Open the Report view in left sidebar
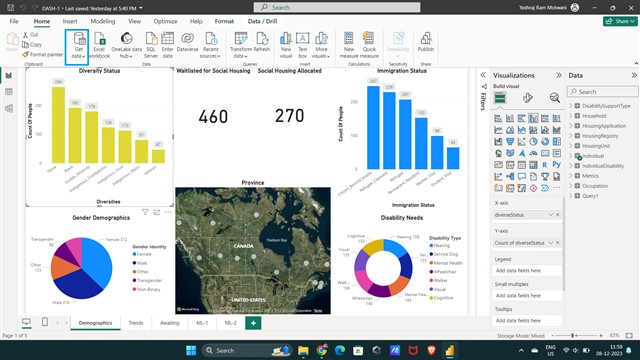This screenshot has height=360, width=640. click(x=9, y=76)
